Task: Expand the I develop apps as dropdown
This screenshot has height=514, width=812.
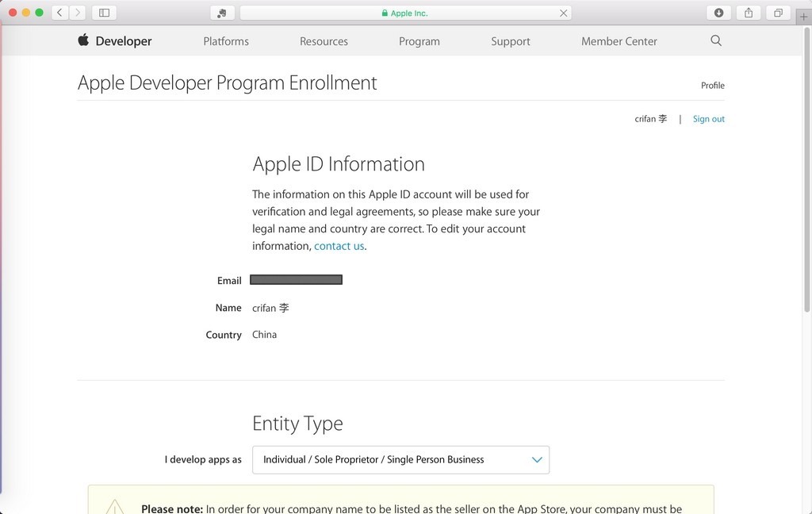Action: pos(400,459)
